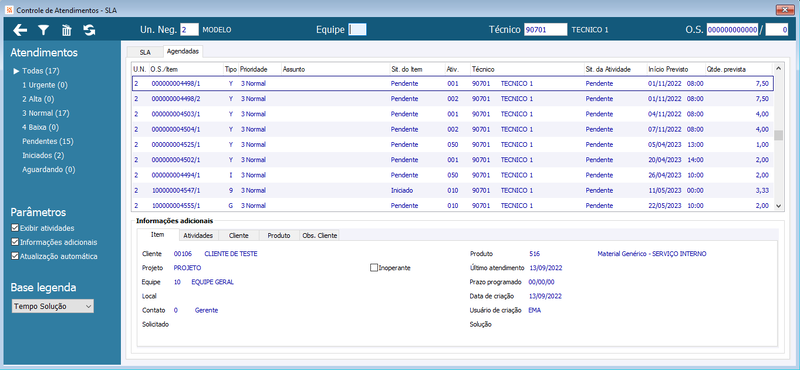Click the grid scrollbar down arrow
This screenshot has width=800, height=370.
[x=778, y=205]
